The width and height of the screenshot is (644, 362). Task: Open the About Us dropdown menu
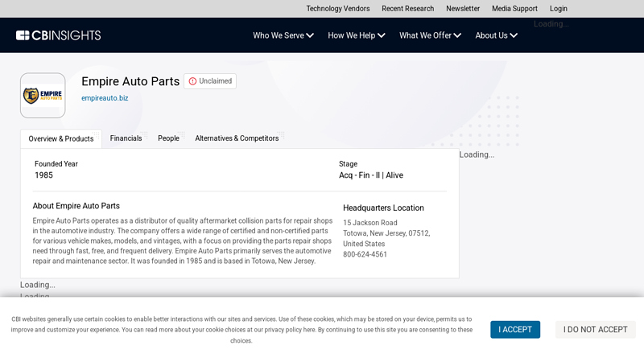(x=496, y=35)
